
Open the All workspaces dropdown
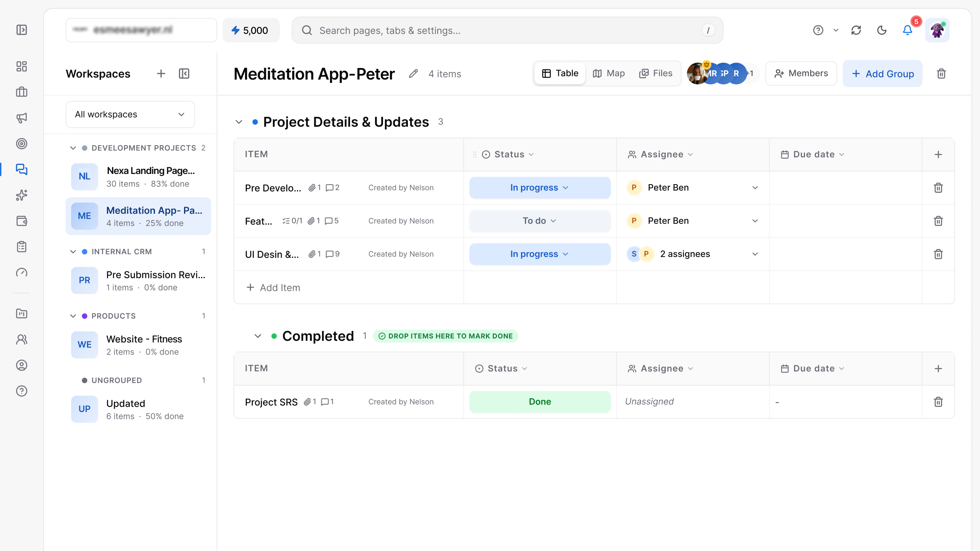[x=130, y=115]
